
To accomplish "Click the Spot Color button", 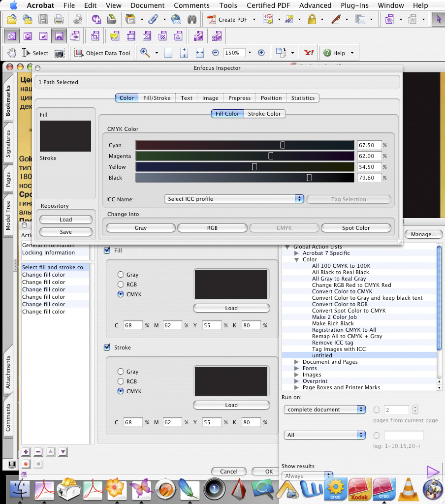I will 356,228.
